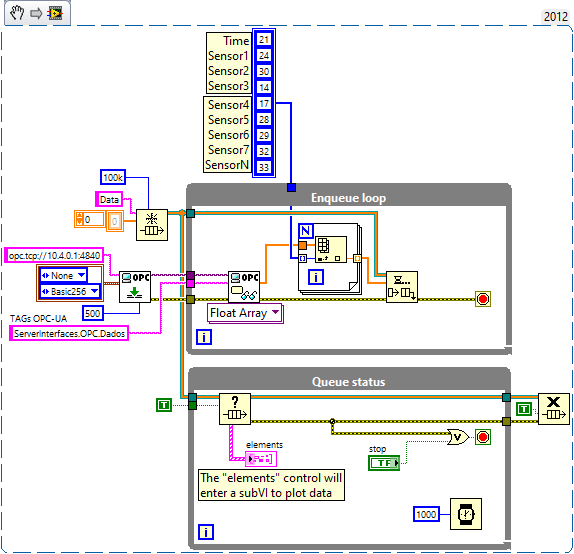Screen dimensions: 574x554
Task: Click the blue tunnel on Enqueue loop top border
Action: tap(291, 188)
